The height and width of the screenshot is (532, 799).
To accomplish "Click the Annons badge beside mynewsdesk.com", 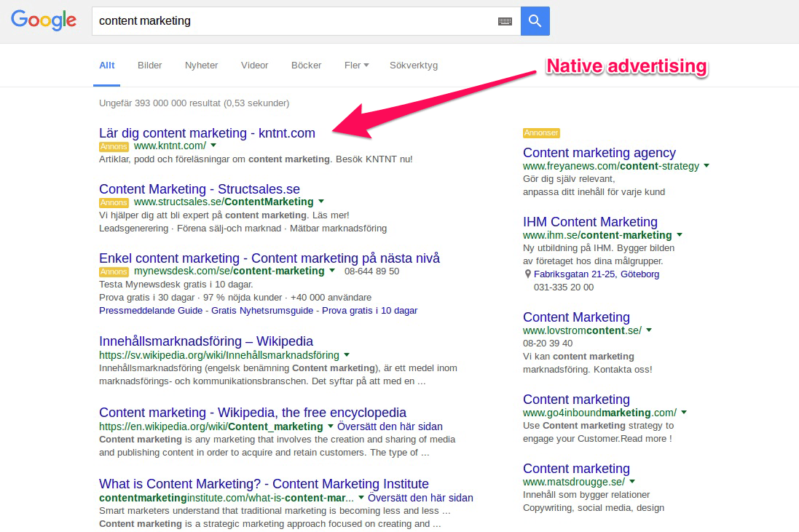I will [114, 272].
